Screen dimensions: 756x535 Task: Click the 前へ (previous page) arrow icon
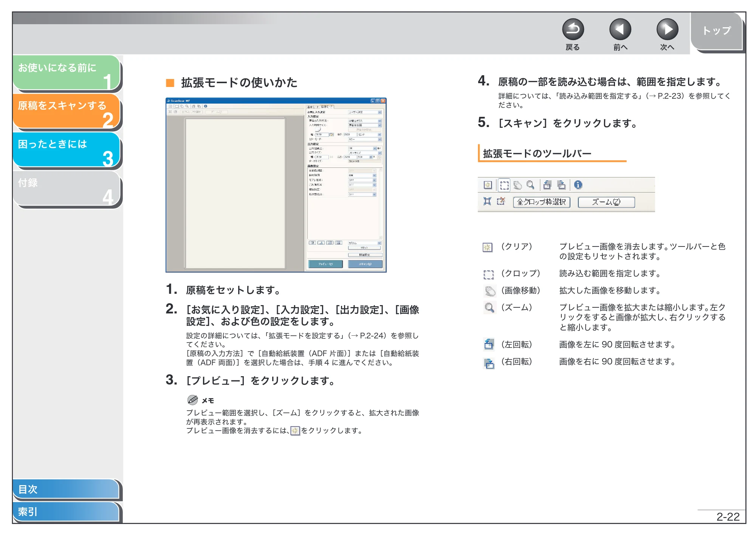pyautogui.click(x=620, y=29)
